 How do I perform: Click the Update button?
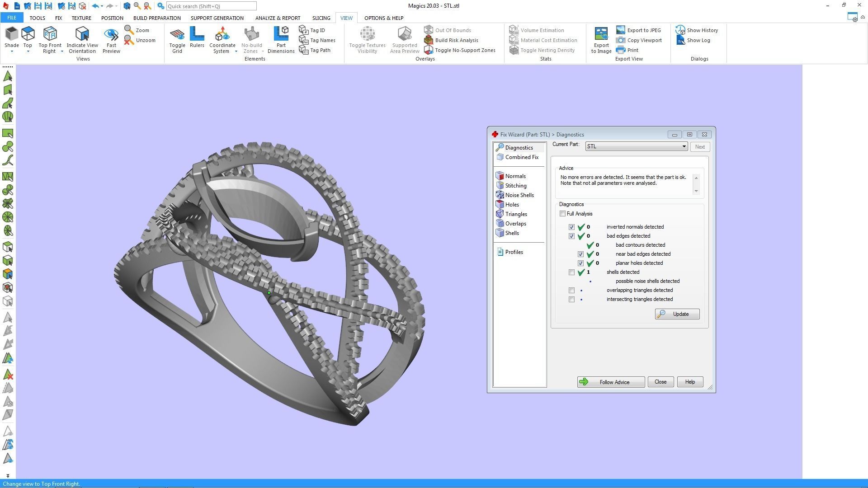(x=677, y=314)
